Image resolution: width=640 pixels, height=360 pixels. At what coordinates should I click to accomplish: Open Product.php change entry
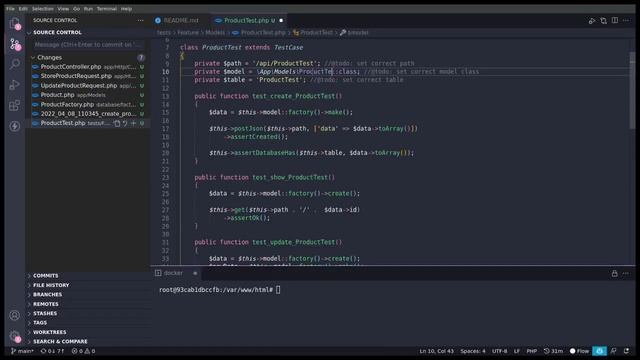(x=88, y=95)
